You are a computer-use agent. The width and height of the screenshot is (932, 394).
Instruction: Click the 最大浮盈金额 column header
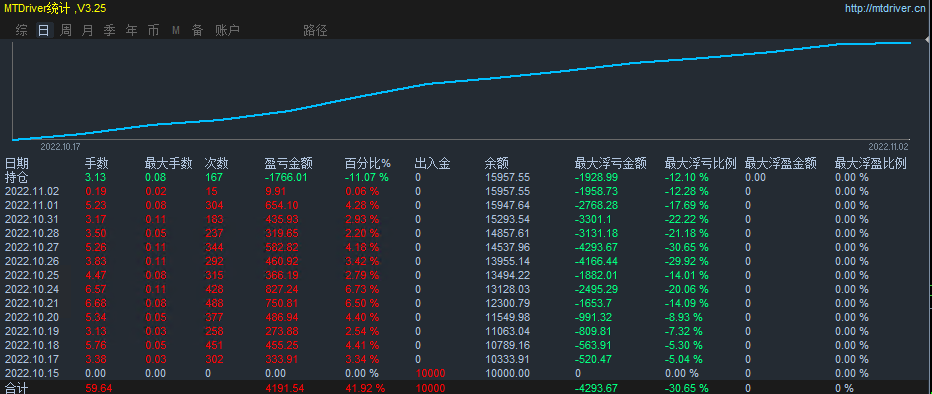coord(780,163)
